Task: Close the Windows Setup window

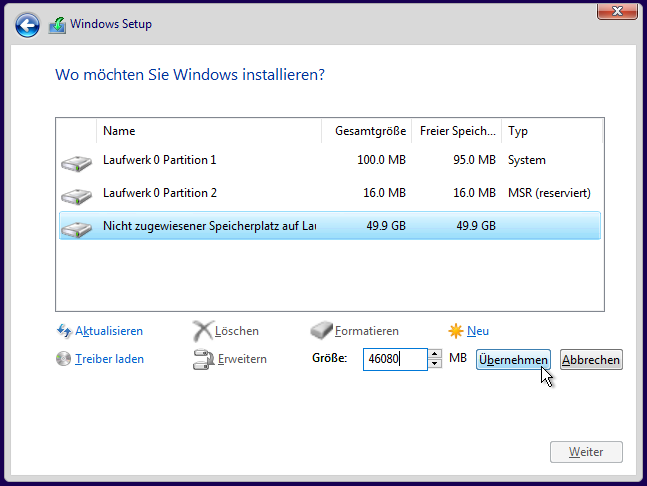Action: 617,12
